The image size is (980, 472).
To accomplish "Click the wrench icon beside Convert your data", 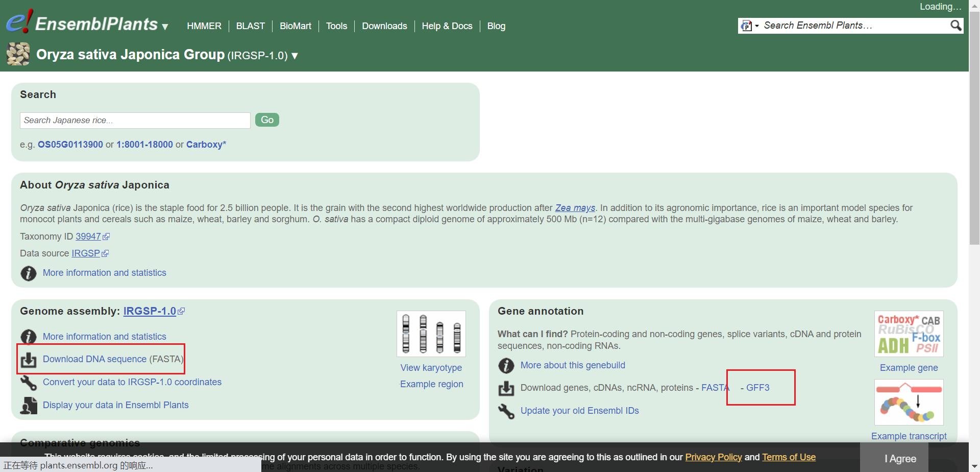I will click(28, 383).
